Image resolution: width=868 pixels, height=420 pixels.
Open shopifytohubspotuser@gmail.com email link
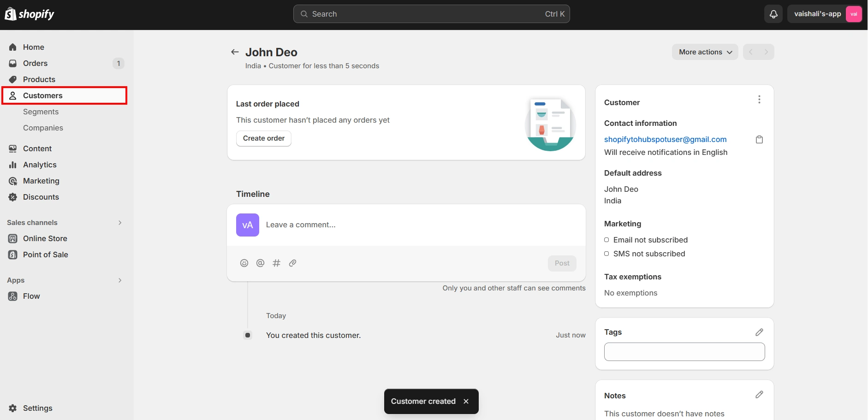click(x=666, y=139)
